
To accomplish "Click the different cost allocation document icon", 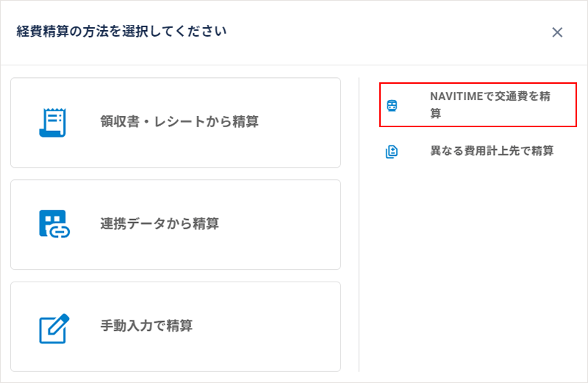I will pos(392,151).
